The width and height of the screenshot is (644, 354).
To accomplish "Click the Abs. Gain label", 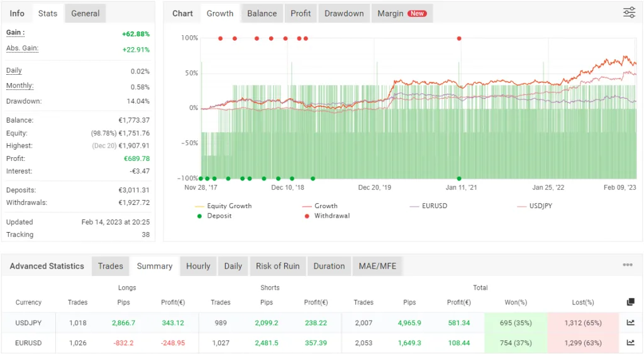I will coord(22,48).
